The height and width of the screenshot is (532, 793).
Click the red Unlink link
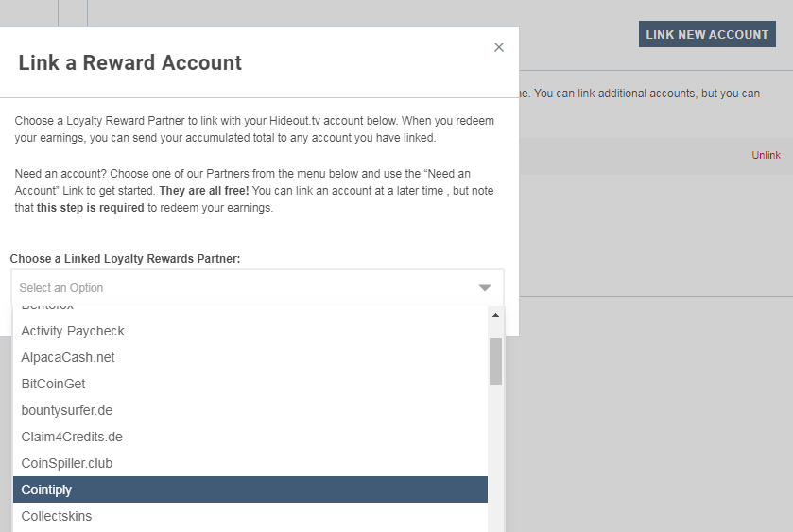click(x=766, y=155)
